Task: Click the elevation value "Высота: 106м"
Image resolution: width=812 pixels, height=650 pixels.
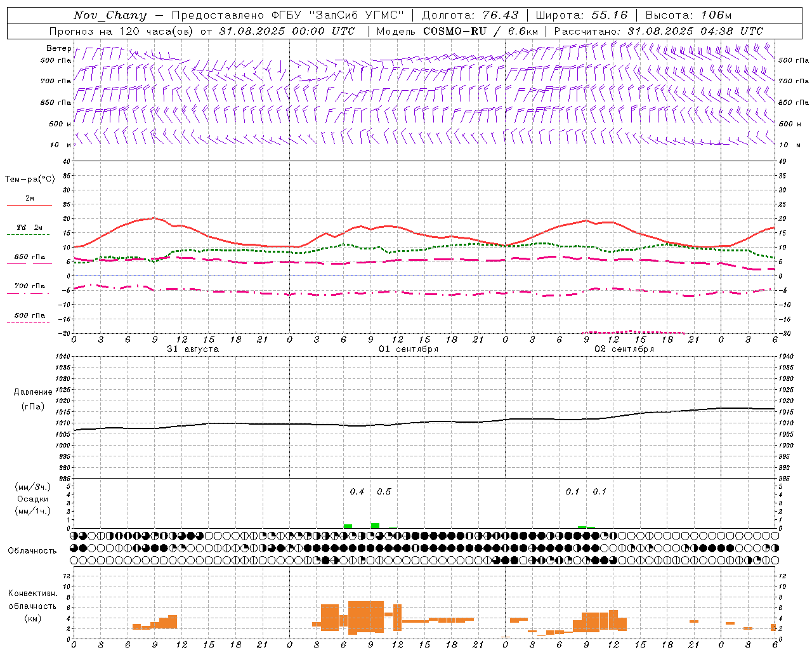Action: [688, 15]
